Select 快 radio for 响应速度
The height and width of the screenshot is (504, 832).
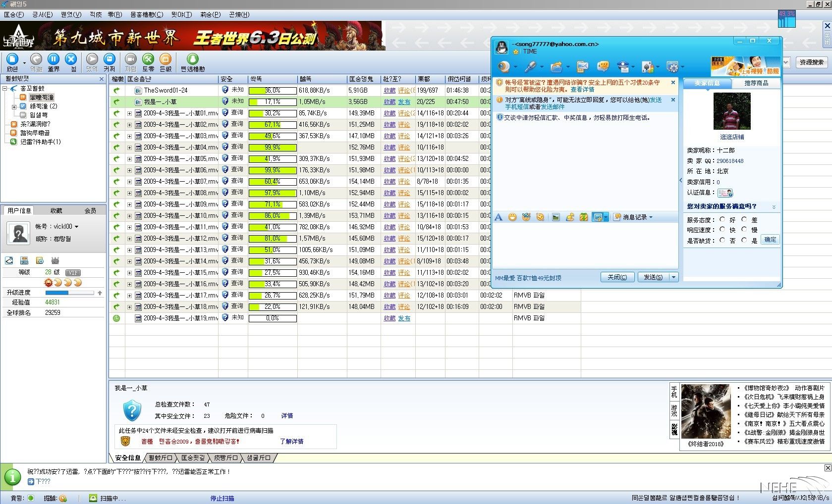point(722,229)
